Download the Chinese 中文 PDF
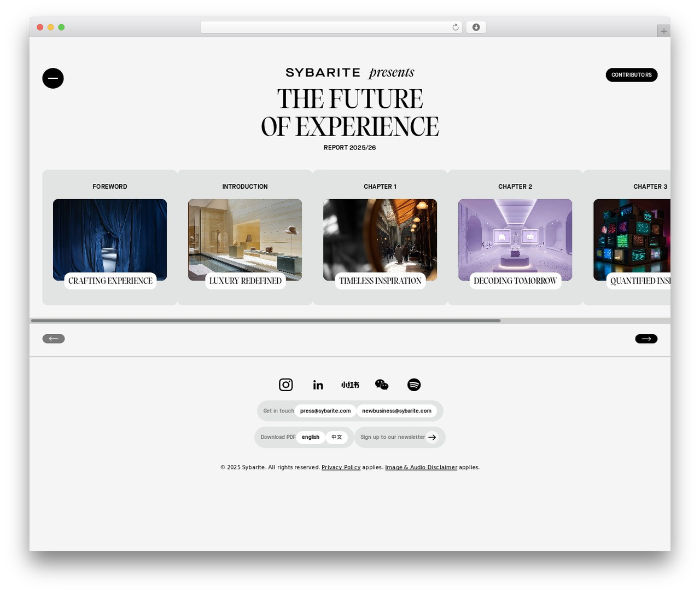 [x=337, y=437]
